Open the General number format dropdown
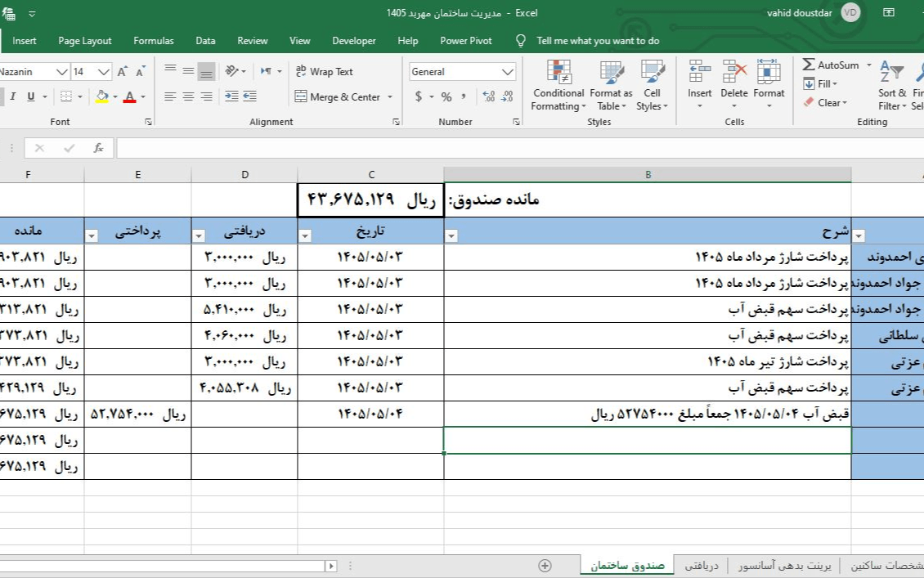924x578 pixels. click(x=507, y=72)
